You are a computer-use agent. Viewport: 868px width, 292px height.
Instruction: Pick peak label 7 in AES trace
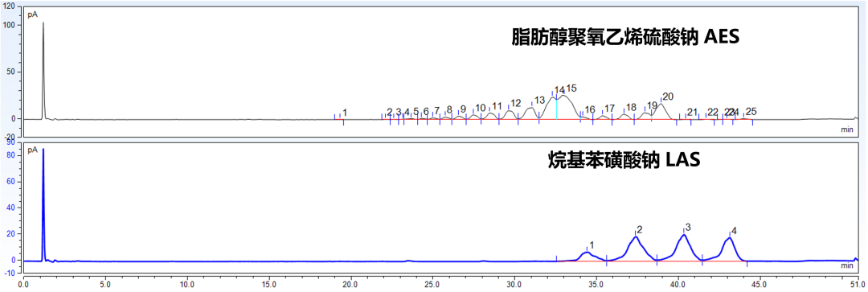coord(436,110)
